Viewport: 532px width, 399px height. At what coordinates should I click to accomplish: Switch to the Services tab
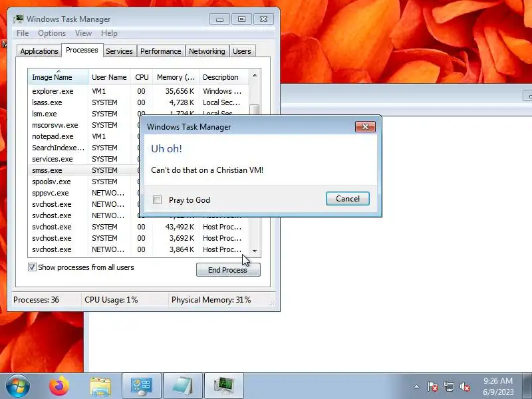(x=119, y=51)
